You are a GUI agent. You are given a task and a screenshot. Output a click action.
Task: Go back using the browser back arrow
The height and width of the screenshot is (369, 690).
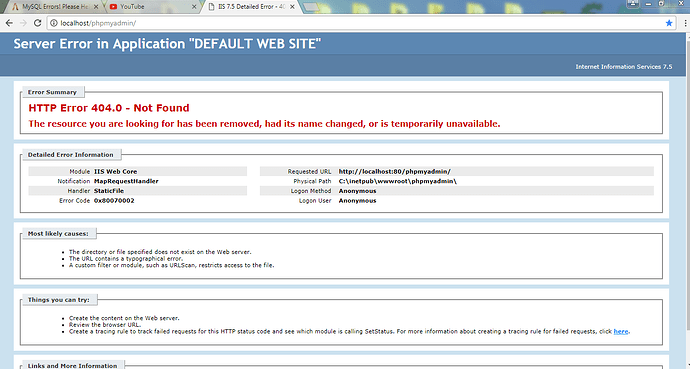(x=9, y=23)
